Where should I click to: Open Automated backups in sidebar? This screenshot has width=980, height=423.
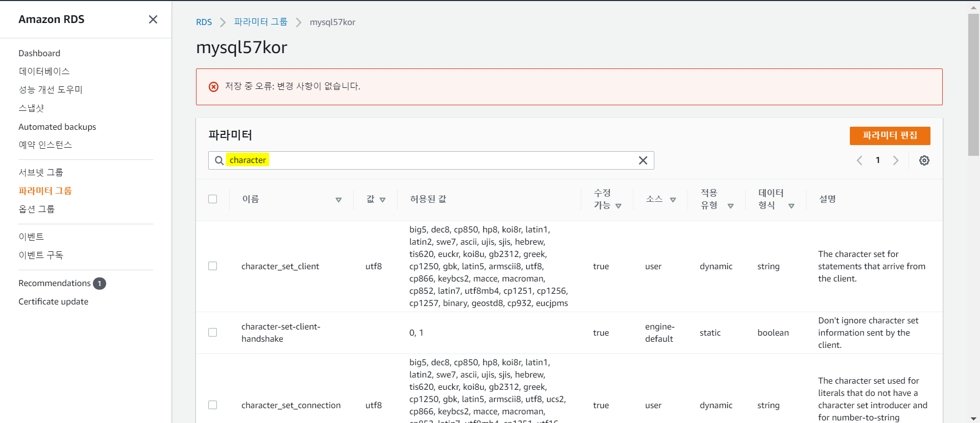click(57, 127)
